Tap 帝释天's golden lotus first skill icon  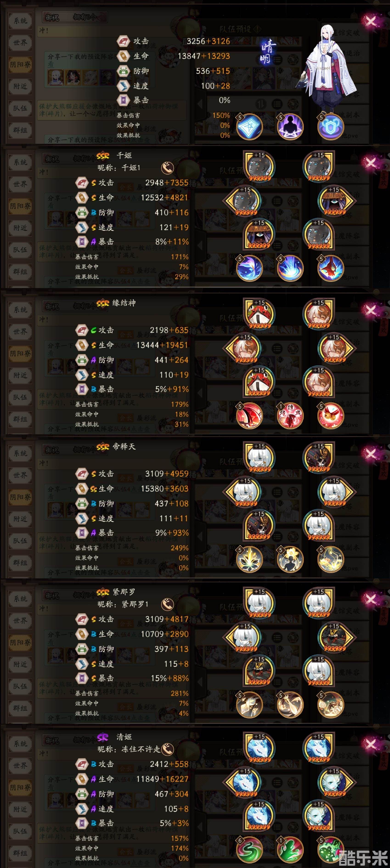[249, 559]
